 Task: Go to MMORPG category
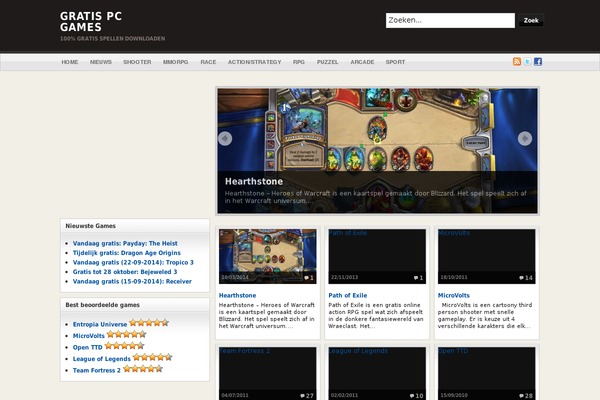point(175,62)
